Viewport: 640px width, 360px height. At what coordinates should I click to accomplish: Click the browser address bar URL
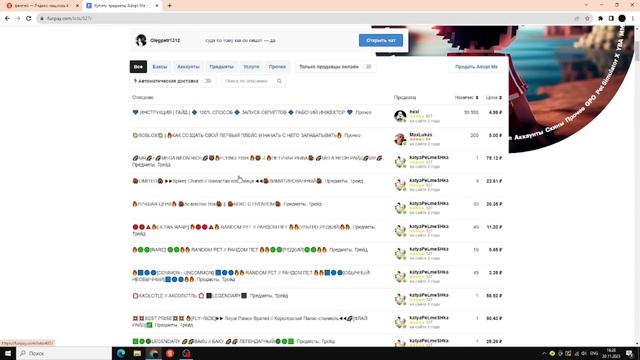(69, 18)
